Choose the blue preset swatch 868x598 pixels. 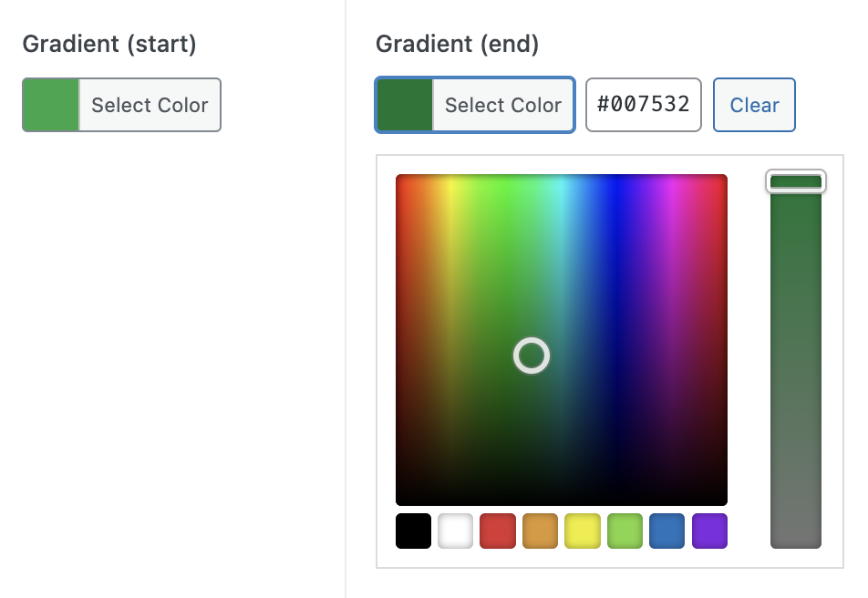tap(666, 531)
